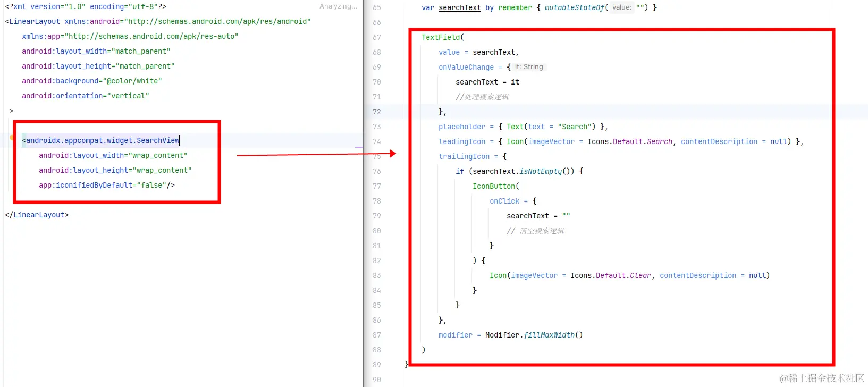Click the 'Analyzing...' status text
Image resolution: width=868 pixels, height=387 pixels.
click(338, 6)
